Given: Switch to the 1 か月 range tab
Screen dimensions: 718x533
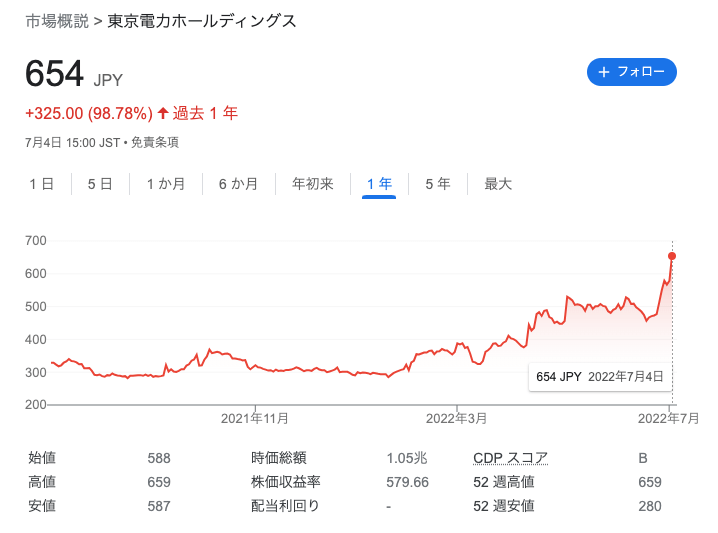Looking at the screenshot, I should tap(166, 184).
